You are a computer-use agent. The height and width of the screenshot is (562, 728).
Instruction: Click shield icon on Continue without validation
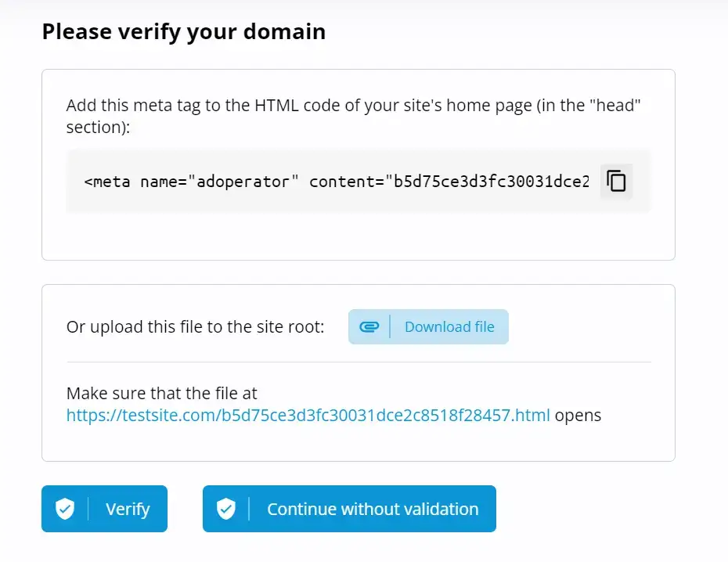pos(226,509)
